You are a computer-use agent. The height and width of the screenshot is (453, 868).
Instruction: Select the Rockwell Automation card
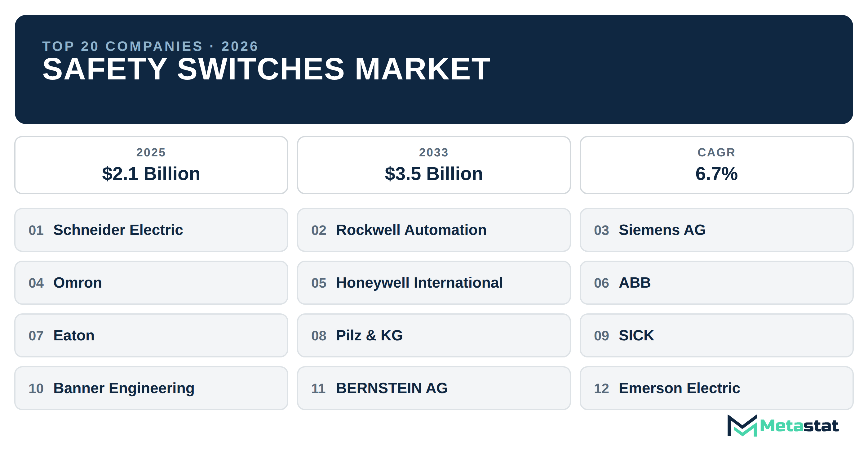(434, 230)
